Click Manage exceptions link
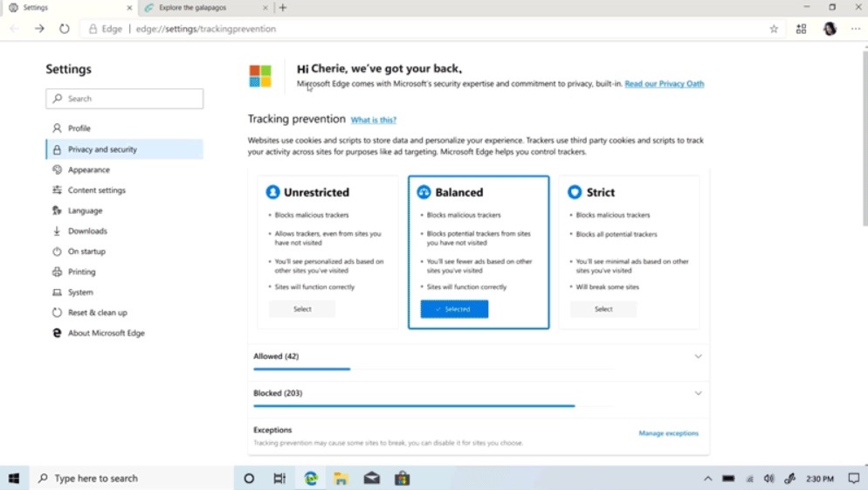 669,433
